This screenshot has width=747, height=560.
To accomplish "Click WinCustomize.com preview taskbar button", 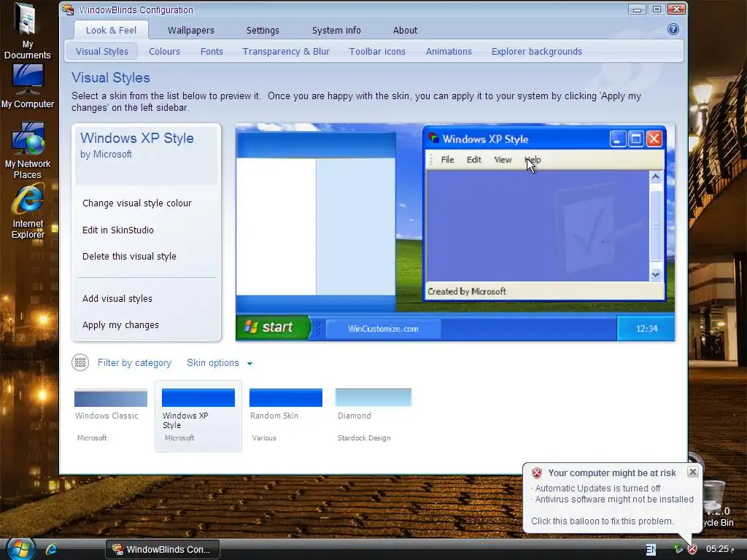I will point(383,329).
